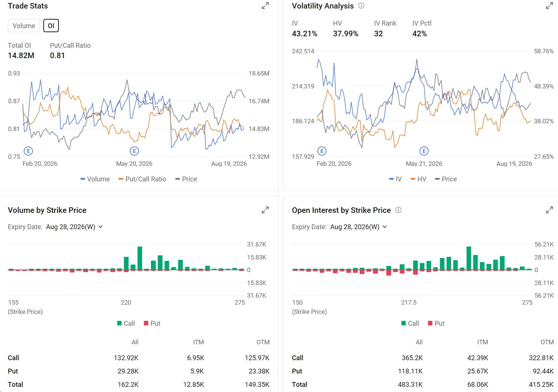558x392 pixels.
Task: Toggle Call bars in Open Interest legend
Action: tap(410, 324)
